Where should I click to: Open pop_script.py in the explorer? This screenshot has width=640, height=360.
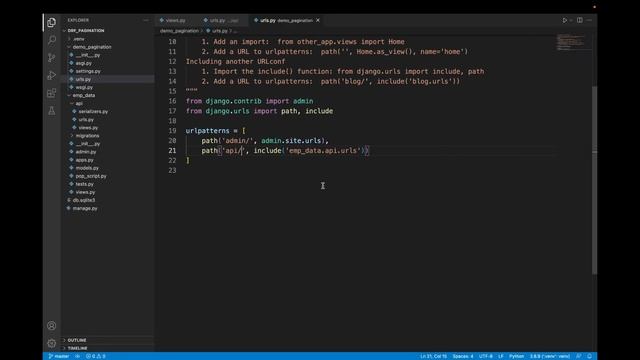pyautogui.click(x=91, y=176)
